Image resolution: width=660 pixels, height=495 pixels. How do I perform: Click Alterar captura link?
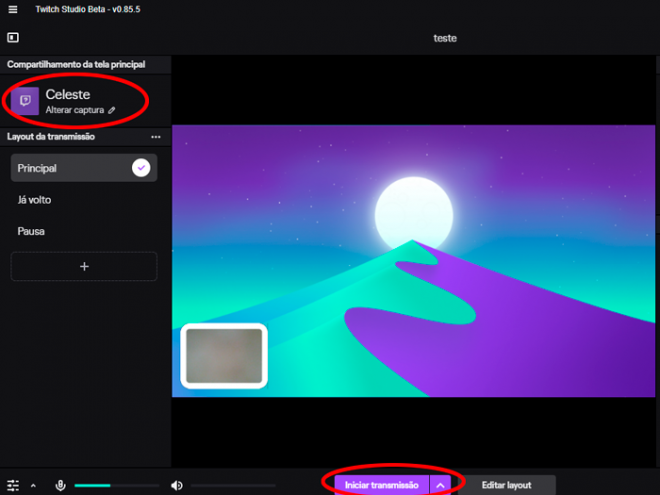point(75,110)
